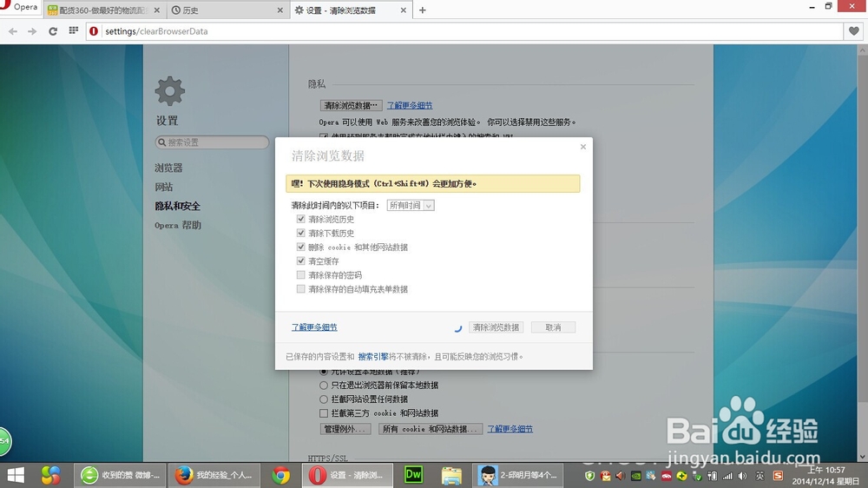Click the browser forward arrow

(x=32, y=31)
